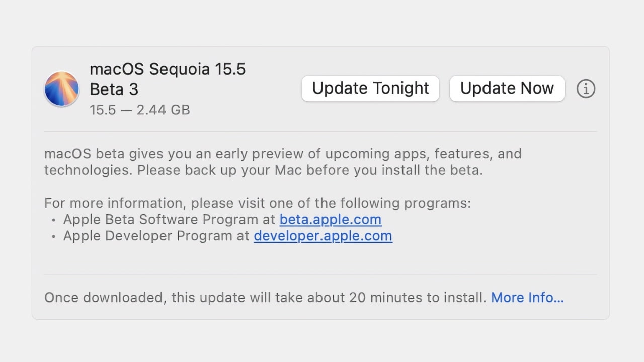The width and height of the screenshot is (644, 362).
Task: Click the macOS beta early preview paragraph
Action: point(283,162)
